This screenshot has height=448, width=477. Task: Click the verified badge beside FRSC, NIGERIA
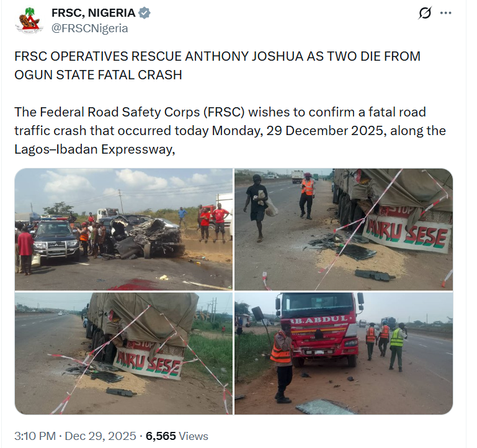pos(144,13)
